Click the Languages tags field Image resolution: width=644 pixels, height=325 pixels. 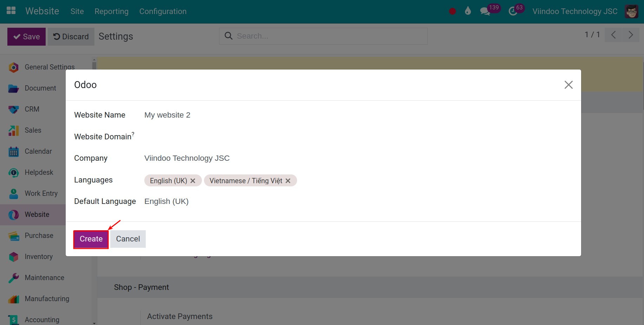(358, 180)
